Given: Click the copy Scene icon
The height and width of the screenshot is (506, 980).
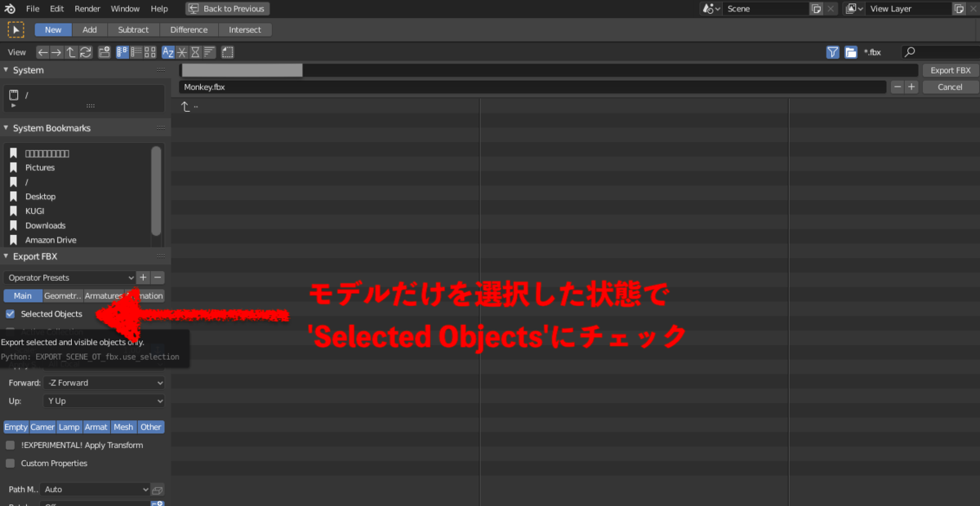Looking at the screenshot, I should [x=817, y=9].
